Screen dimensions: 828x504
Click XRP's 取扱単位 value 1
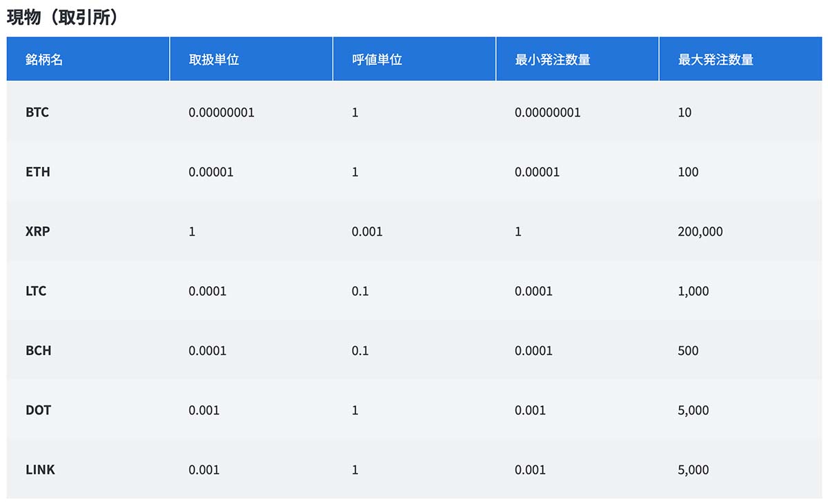[192, 232]
